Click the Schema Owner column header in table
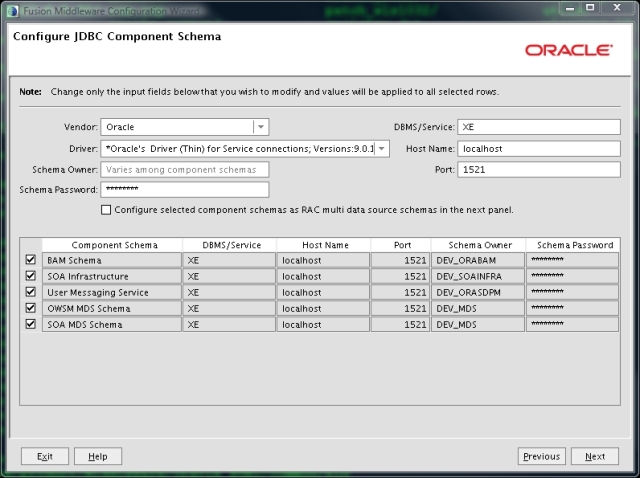Viewport: 640px width, 478px height. coord(478,245)
